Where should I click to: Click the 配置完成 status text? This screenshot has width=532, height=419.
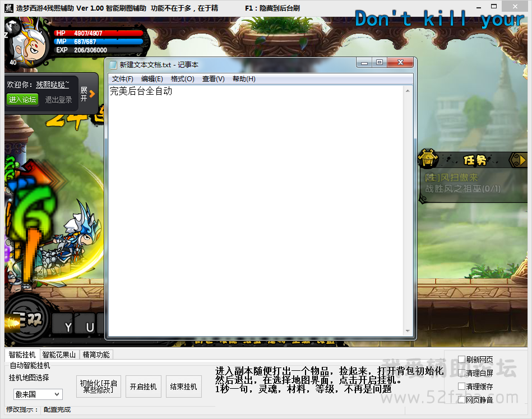pos(57,409)
